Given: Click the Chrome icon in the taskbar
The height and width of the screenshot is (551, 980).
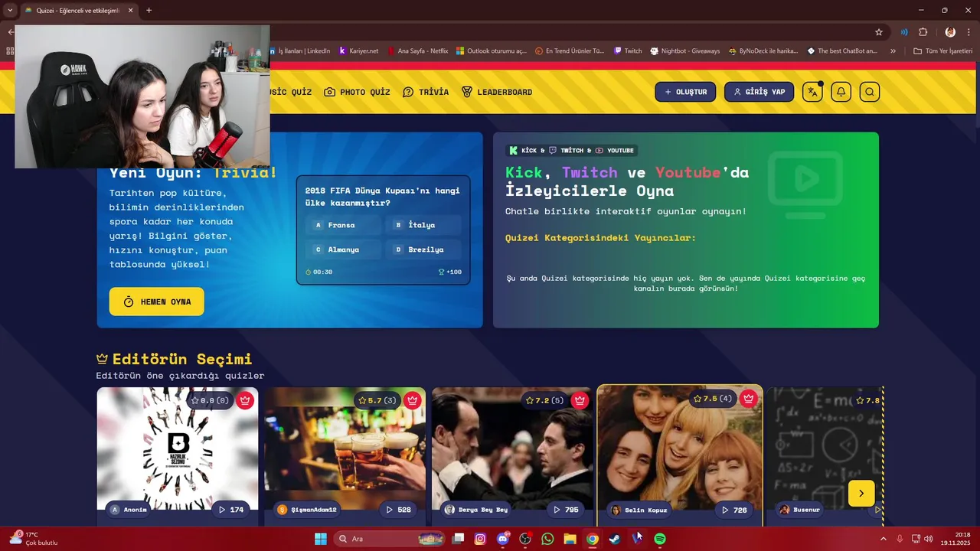Looking at the screenshot, I should (593, 539).
